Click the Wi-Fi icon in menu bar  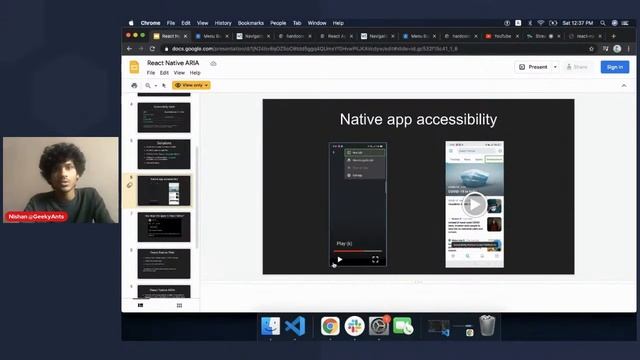[x=540, y=23]
